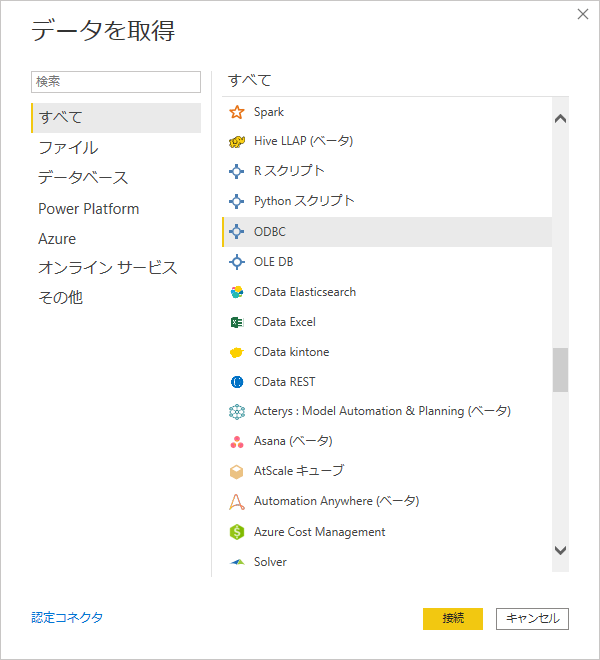The image size is (600, 660).
Task: Click the CData Excel icon
Action: point(237,322)
